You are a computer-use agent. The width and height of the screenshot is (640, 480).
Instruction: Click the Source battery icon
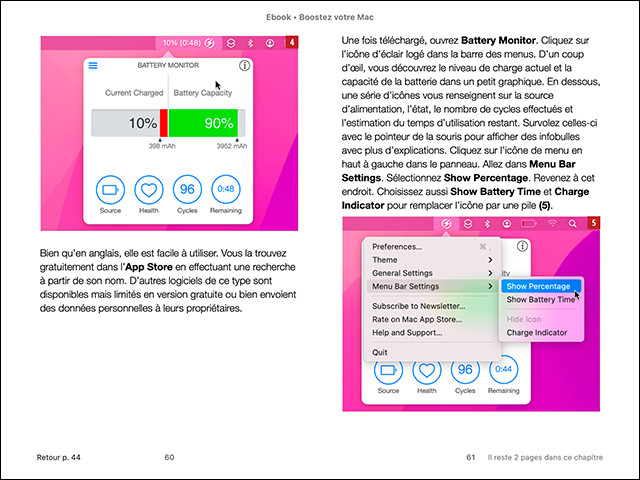(110, 188)
